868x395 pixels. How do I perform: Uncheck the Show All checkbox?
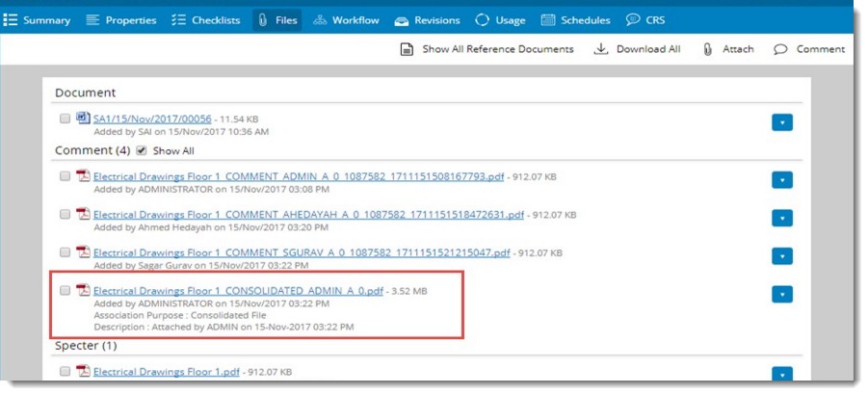pyautogui.click(x=142, y=151)
